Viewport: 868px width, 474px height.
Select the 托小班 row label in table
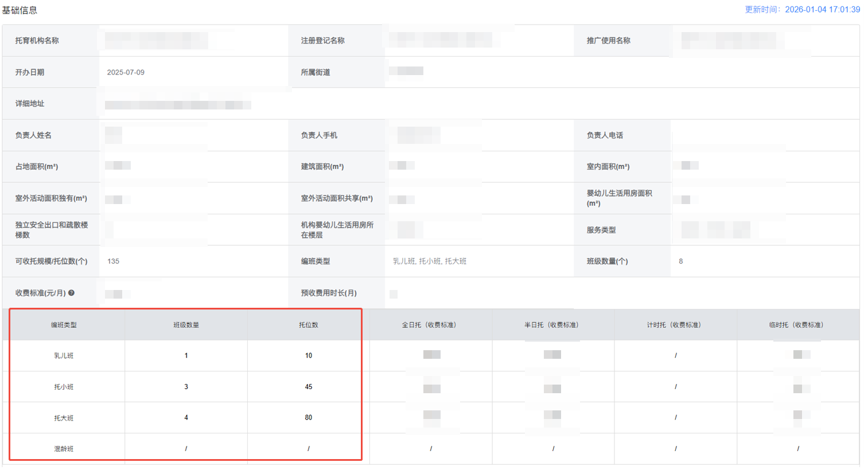click(64, 387)
